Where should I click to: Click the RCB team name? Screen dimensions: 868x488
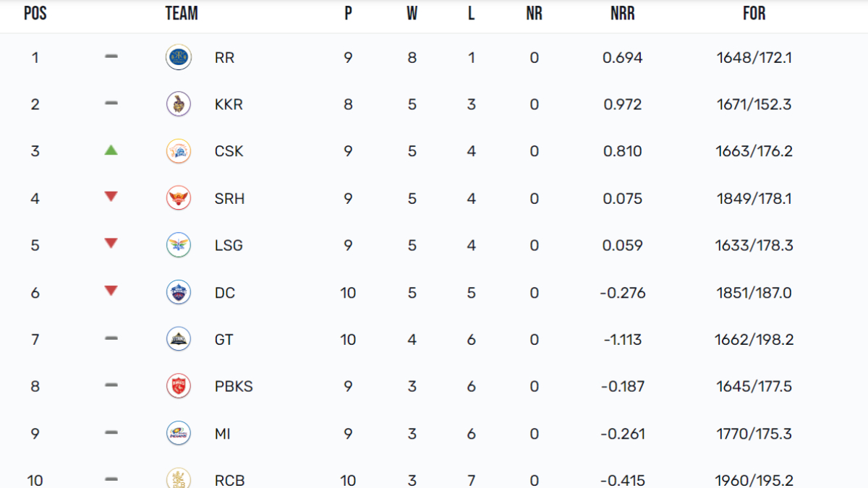tap(229, 480)
